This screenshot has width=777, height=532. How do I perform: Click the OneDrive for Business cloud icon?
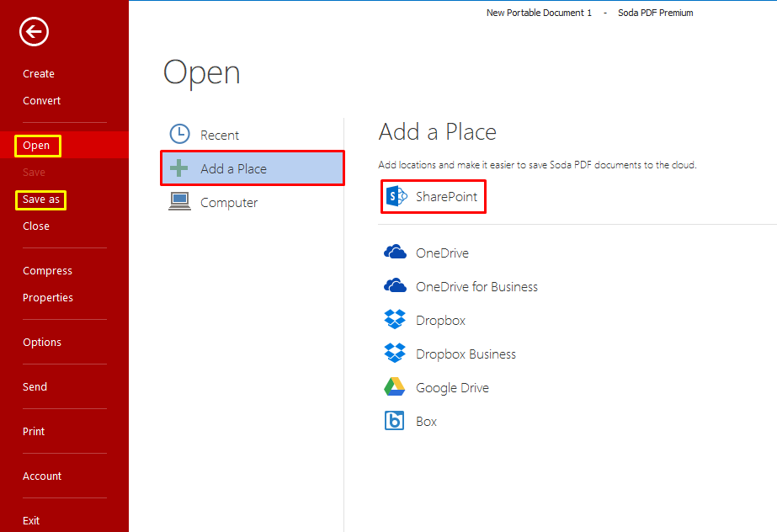tap(395, 286)
